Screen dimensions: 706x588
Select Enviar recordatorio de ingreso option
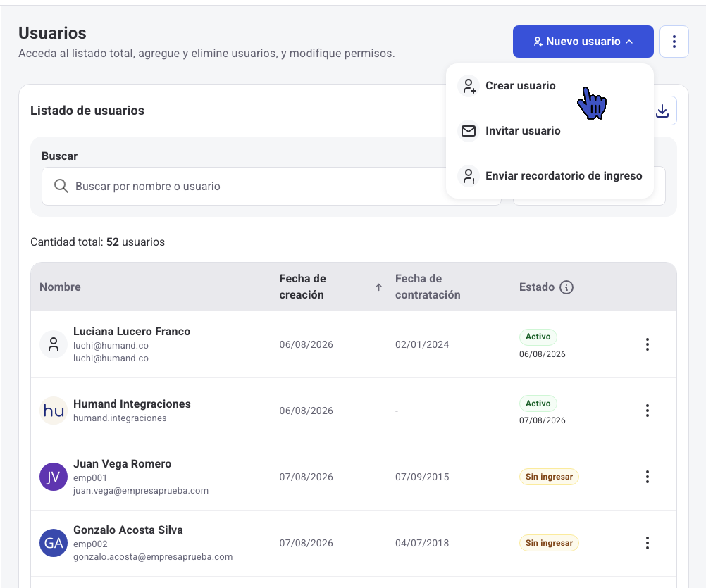coord(550,176)
